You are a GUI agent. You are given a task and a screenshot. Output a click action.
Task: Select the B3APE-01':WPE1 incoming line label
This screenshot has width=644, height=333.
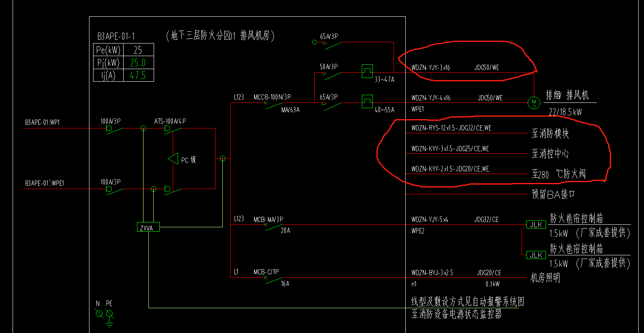(x=45, y=183)
